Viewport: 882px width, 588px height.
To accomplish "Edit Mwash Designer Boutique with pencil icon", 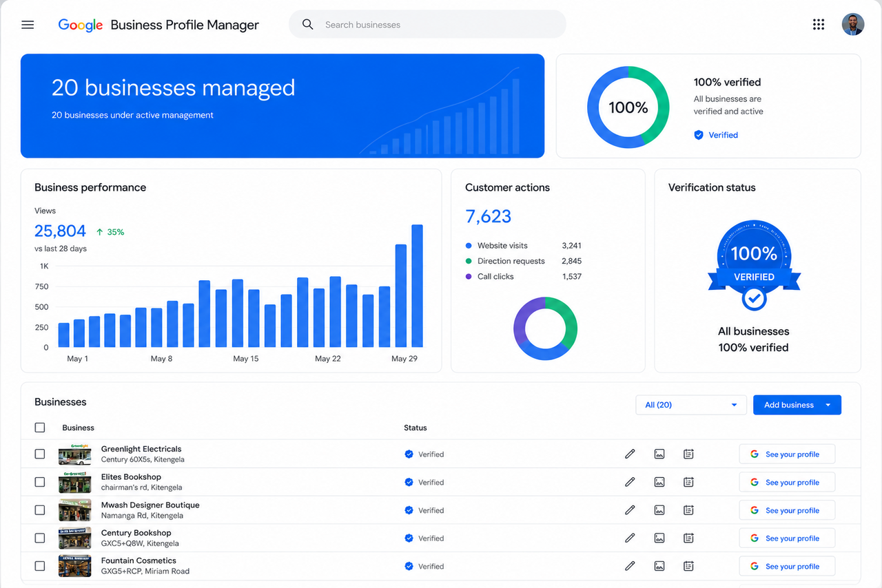I will point(630,510).
